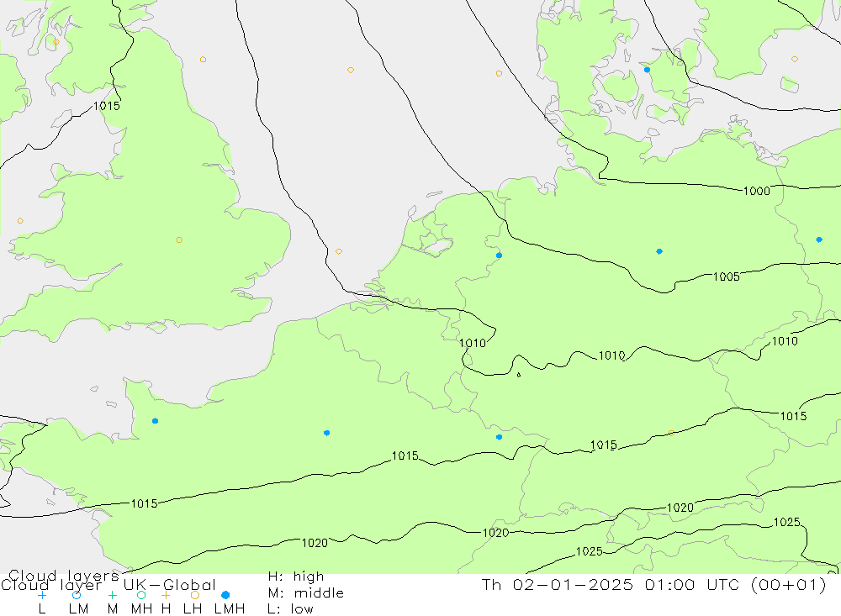Select the orange marker over Wales

click(20, 220)
